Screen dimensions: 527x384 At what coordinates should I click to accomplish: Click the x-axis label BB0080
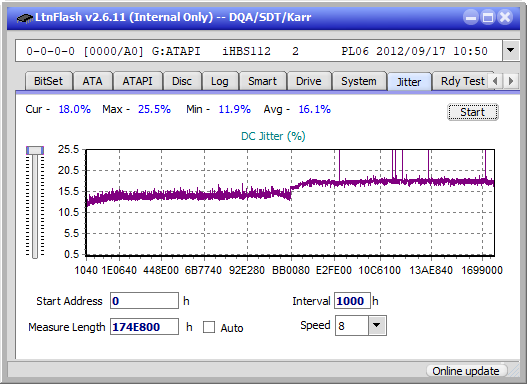[291, 270]
